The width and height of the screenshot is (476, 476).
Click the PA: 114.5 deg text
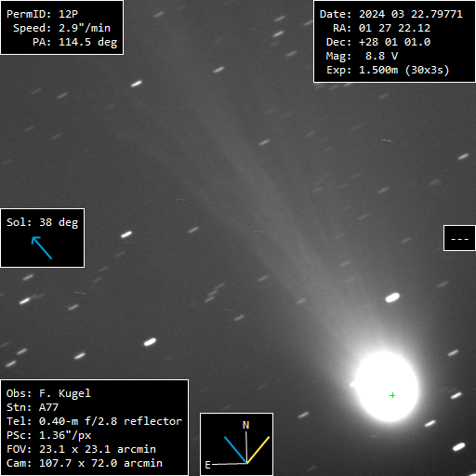click(75, 42)
